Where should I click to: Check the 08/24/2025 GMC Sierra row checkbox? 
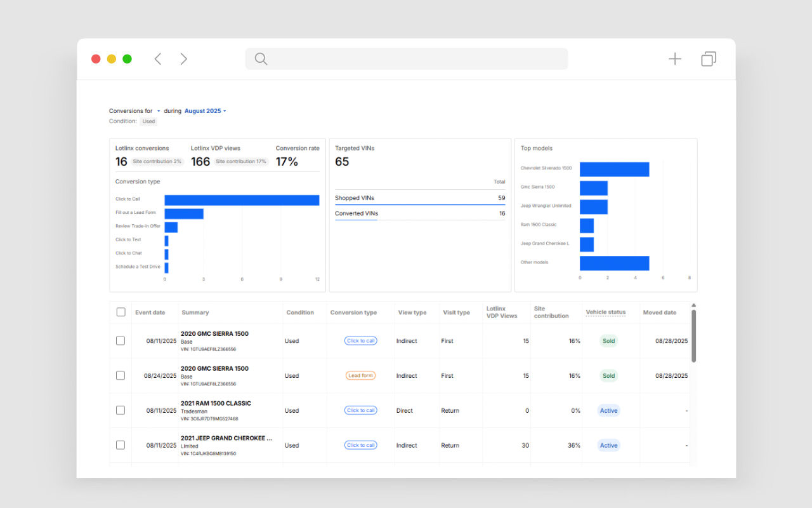pos(121,376)
